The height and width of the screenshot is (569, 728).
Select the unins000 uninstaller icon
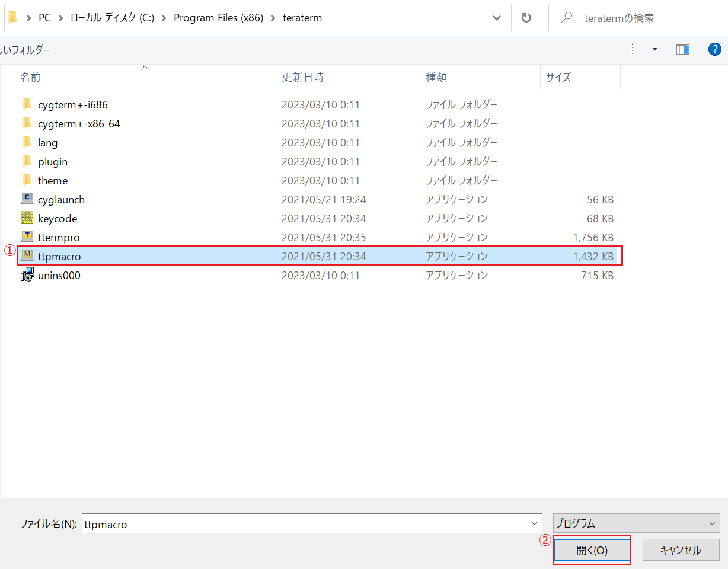[x=27, y=275]
